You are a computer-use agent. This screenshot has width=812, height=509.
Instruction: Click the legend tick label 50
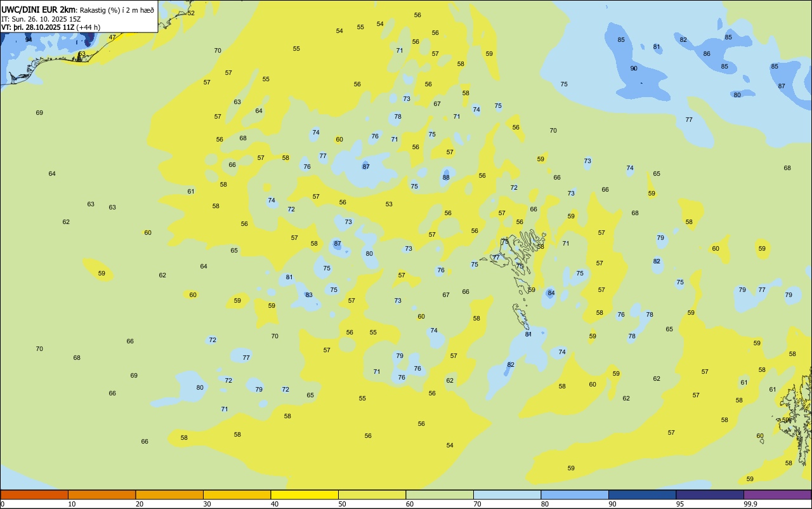[x=342, y=504]
